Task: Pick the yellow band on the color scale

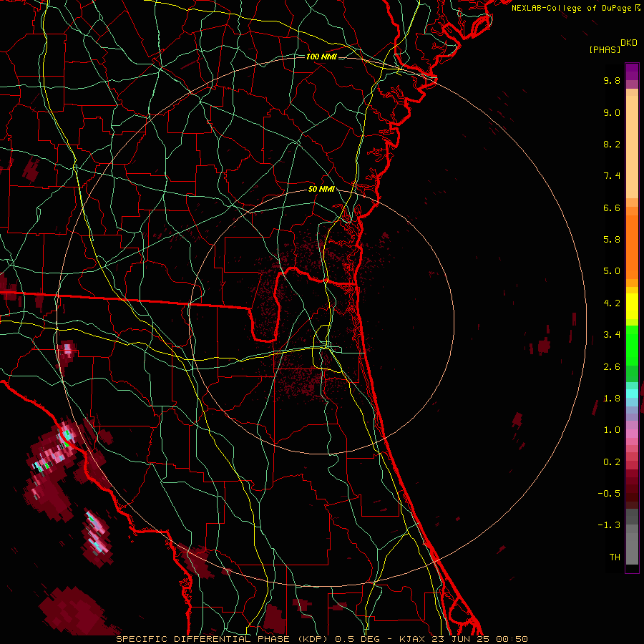Action: [632, 306]
